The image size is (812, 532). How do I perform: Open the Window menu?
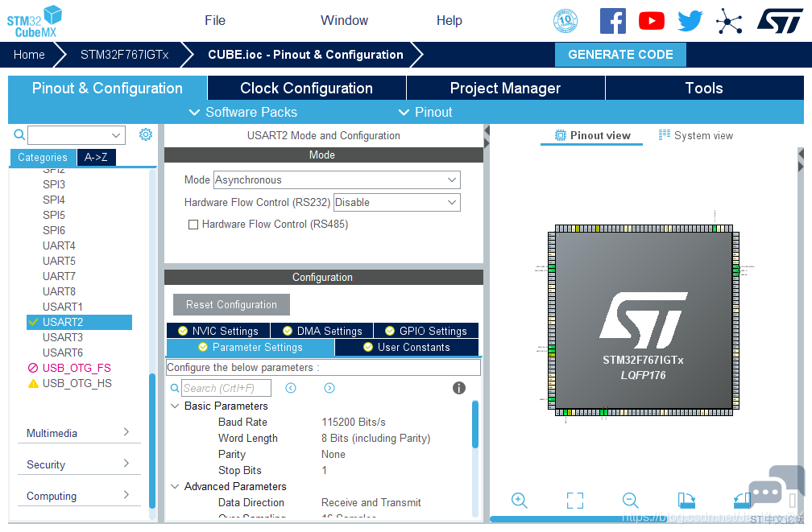pyautogui.click(x=345, y=21)
